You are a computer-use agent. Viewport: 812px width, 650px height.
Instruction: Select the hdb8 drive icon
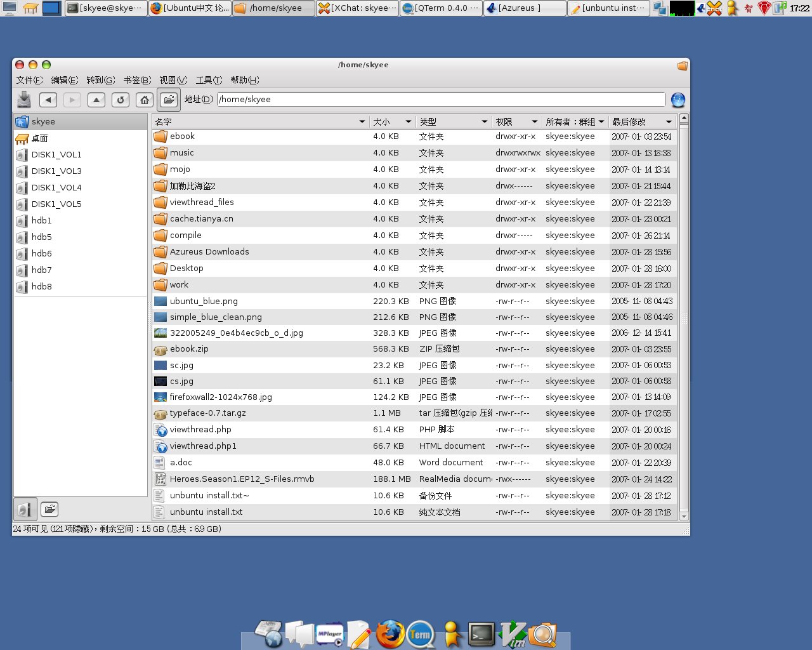click(x=22, y=287)
